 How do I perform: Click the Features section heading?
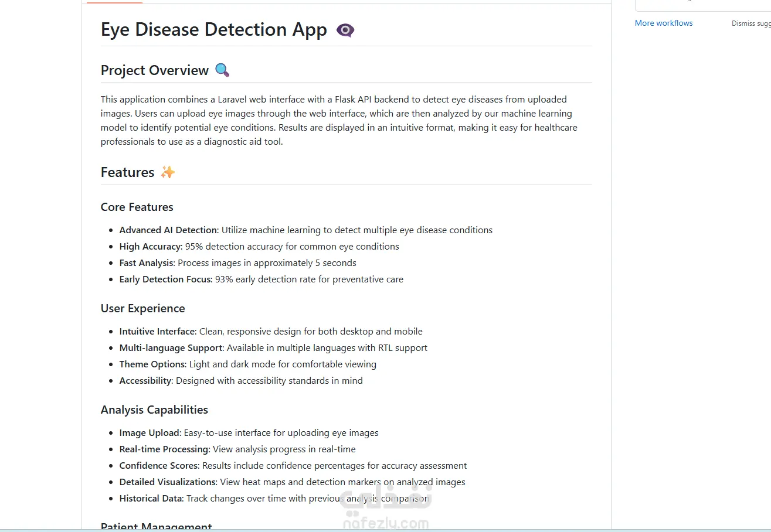click(x=128, y=172)
